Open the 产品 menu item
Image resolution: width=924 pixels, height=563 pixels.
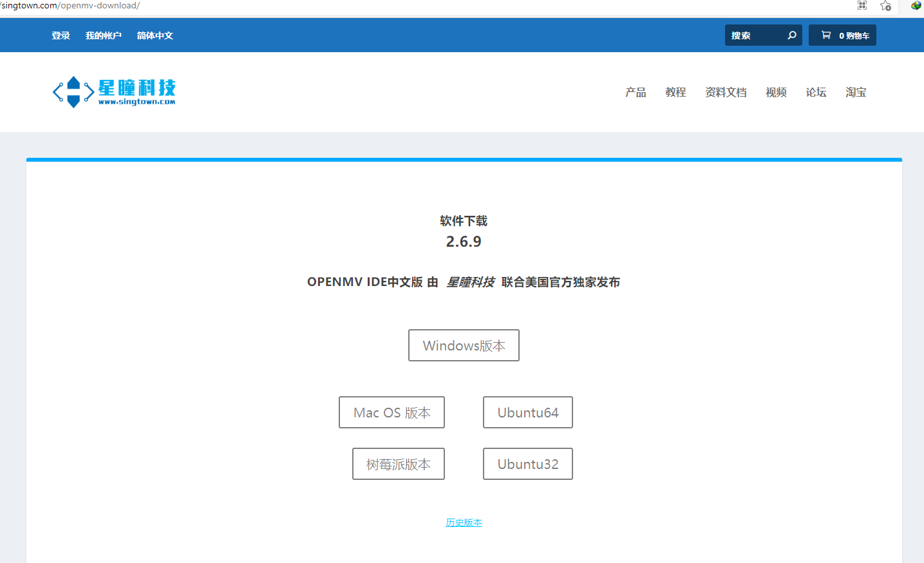636,92
